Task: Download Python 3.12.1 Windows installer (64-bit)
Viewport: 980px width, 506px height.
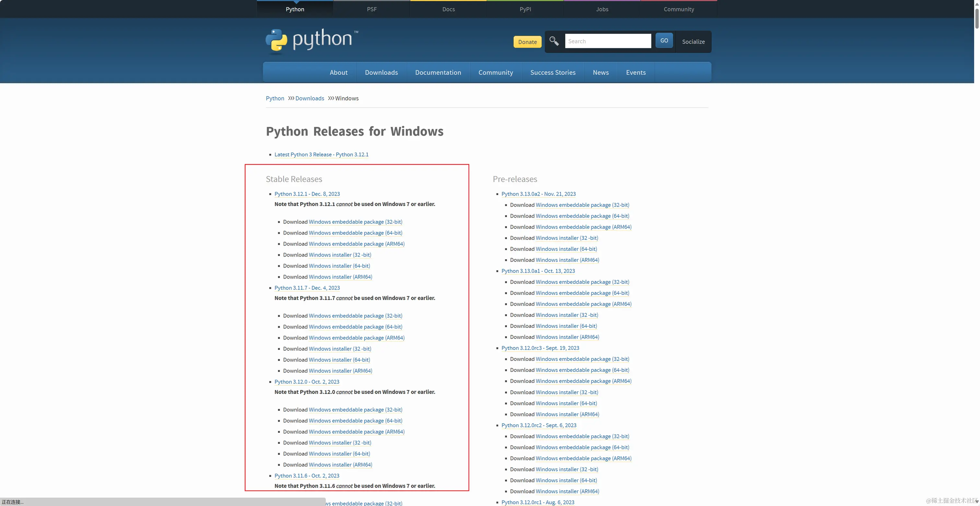Action: click(x=339, y=266)
